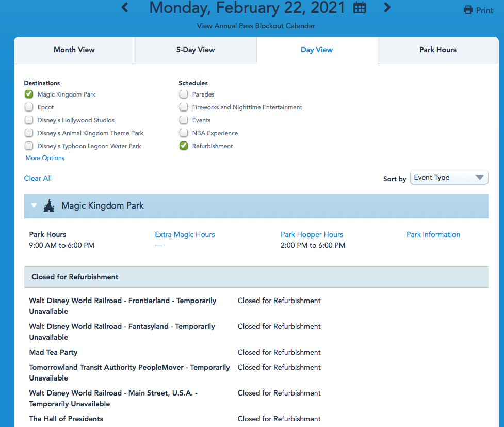Expand More Options under Destinations
504x427 pixels.
click(x=45, y=158)
